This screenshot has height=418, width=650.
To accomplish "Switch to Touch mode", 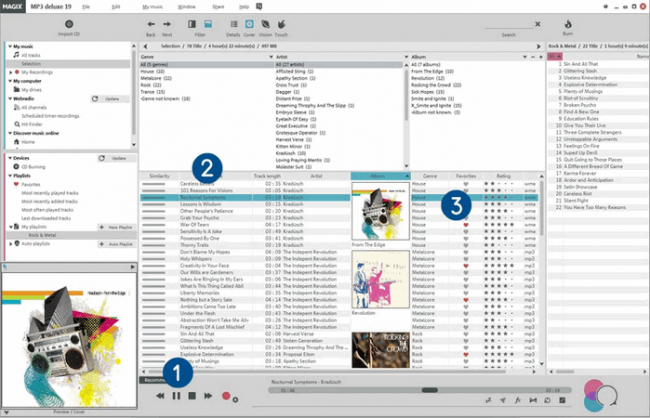I will 281,24.
